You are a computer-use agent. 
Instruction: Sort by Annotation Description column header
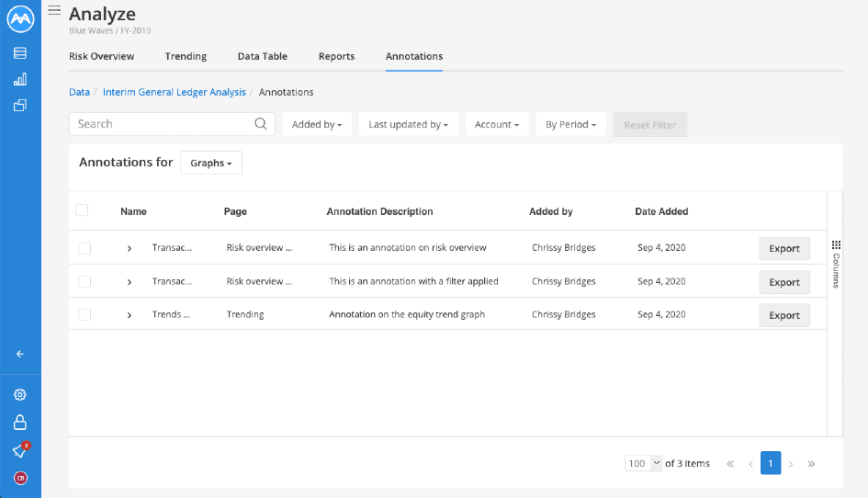click(x=379, y=211)
